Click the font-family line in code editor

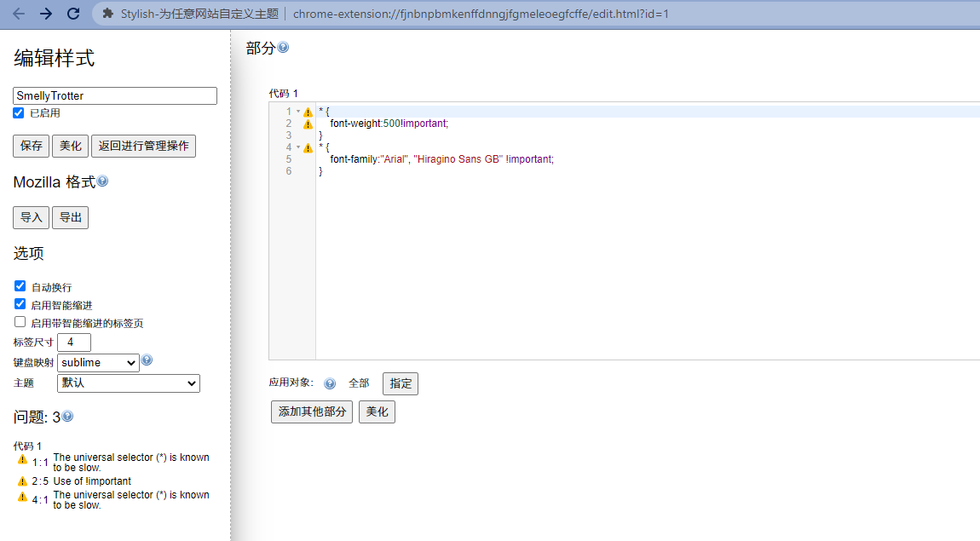coord(442,159)
